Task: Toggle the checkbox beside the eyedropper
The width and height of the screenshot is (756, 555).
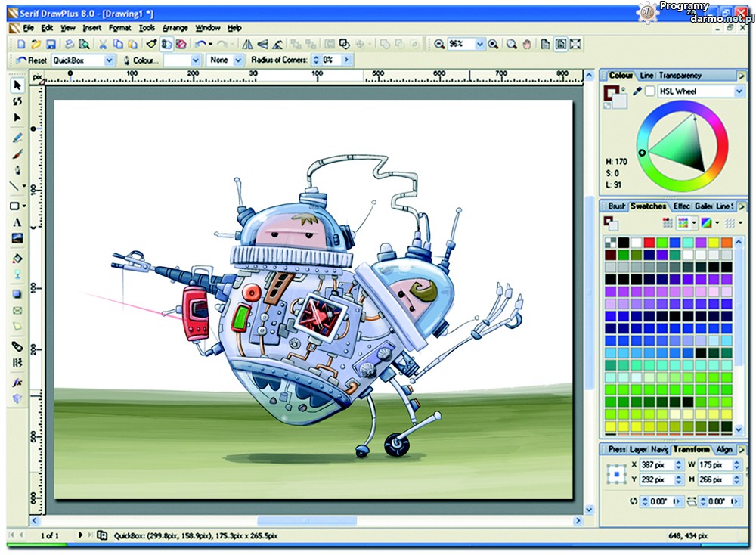Action: 649,91
